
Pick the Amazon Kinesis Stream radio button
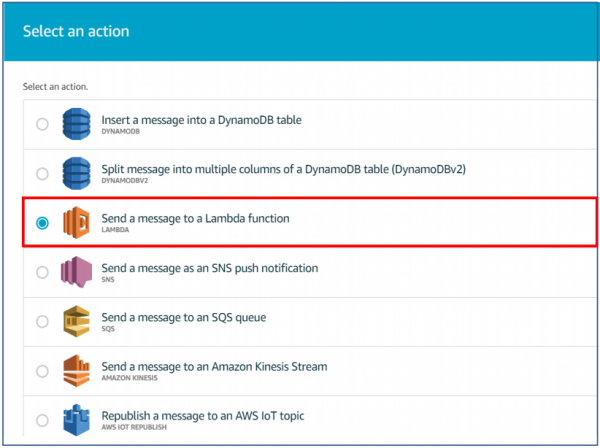(41, 371)
